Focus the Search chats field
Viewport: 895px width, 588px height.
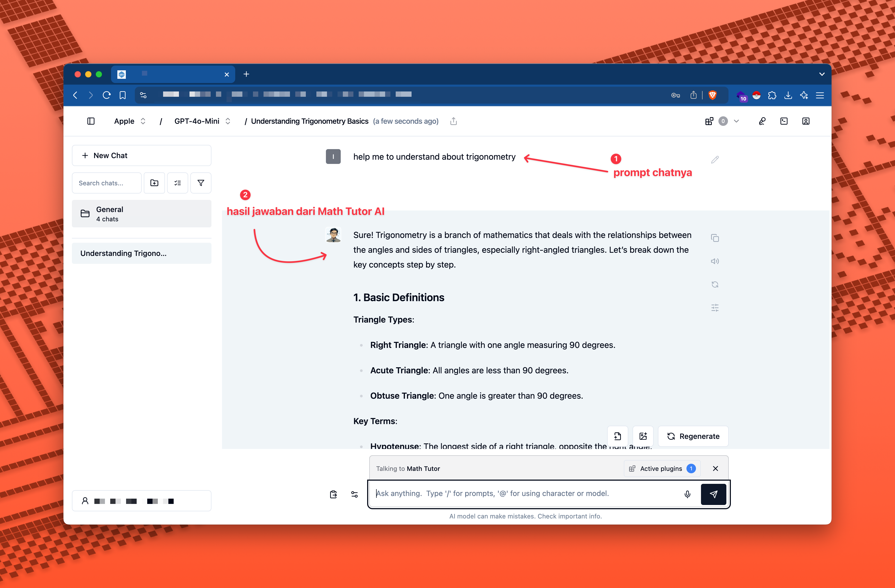pos(107,183)
